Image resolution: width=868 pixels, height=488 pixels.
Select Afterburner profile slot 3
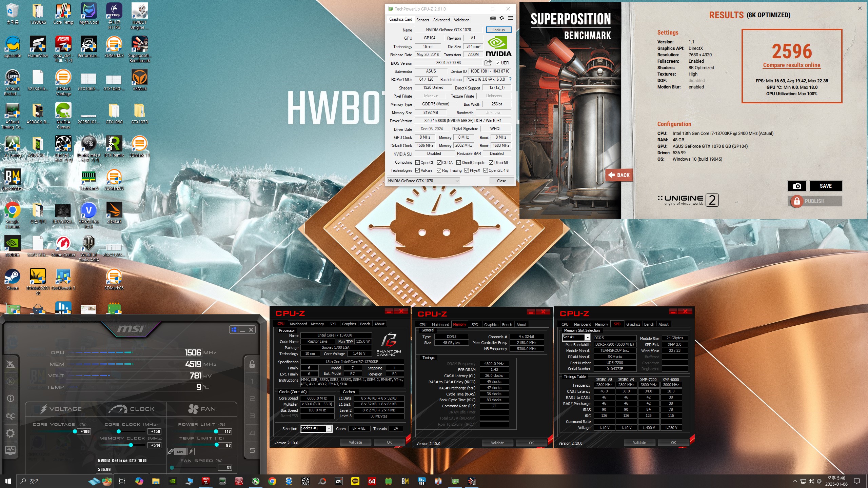[252, 416]
